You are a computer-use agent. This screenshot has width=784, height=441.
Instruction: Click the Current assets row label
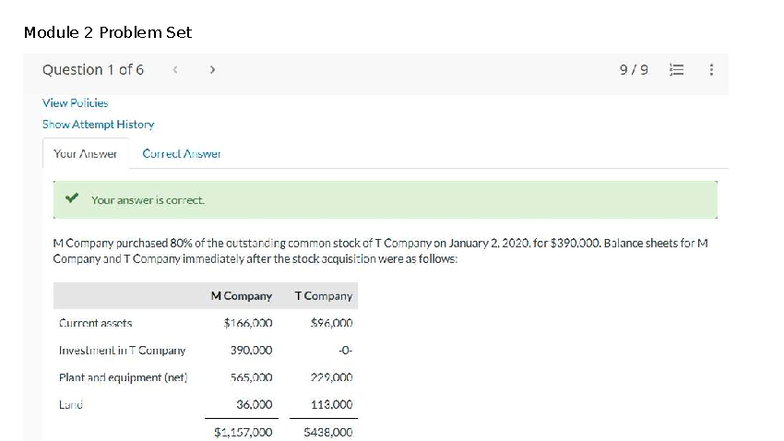pos(96,324)
